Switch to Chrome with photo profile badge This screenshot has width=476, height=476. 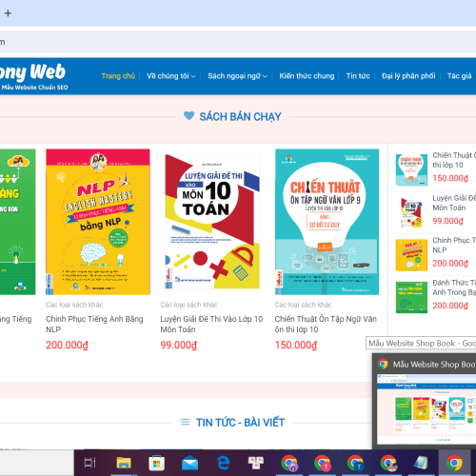(x=388, y=463)
